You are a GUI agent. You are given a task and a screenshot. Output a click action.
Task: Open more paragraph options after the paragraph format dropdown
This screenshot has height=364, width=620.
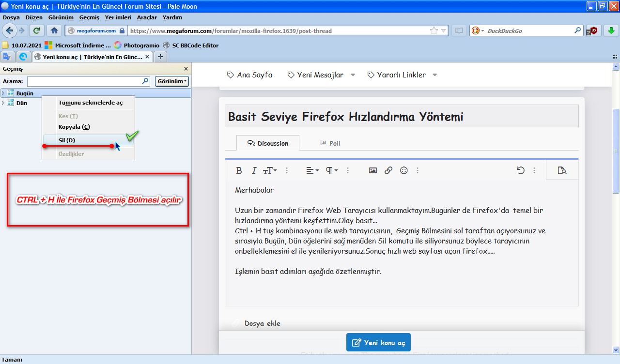(348, 170)
